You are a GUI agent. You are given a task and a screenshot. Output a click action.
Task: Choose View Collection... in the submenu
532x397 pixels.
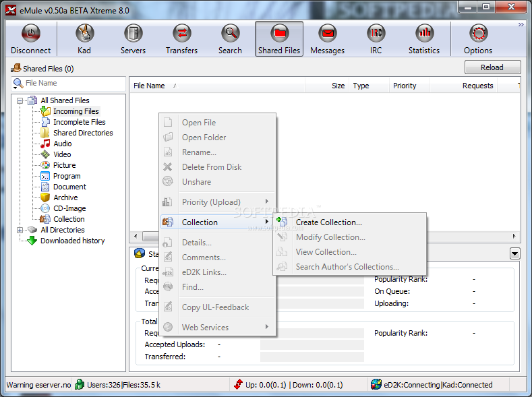click(349, 252)
